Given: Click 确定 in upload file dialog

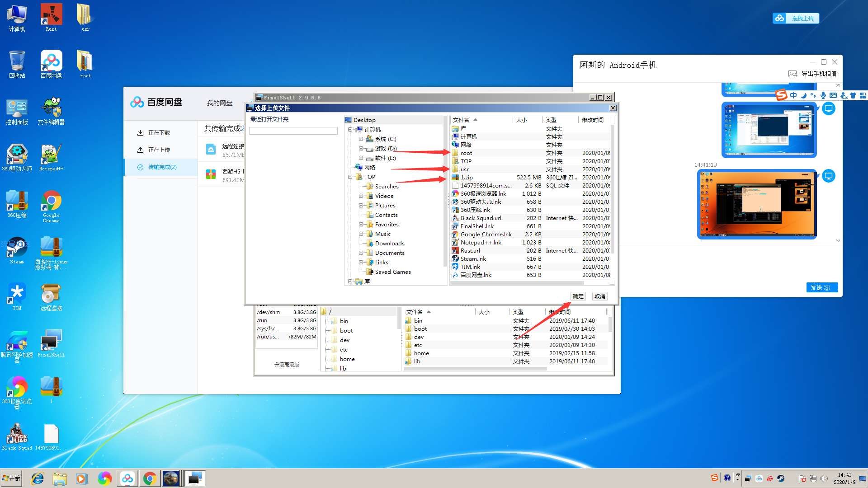Looking at the screenshot, I should (x=578, y=296).
